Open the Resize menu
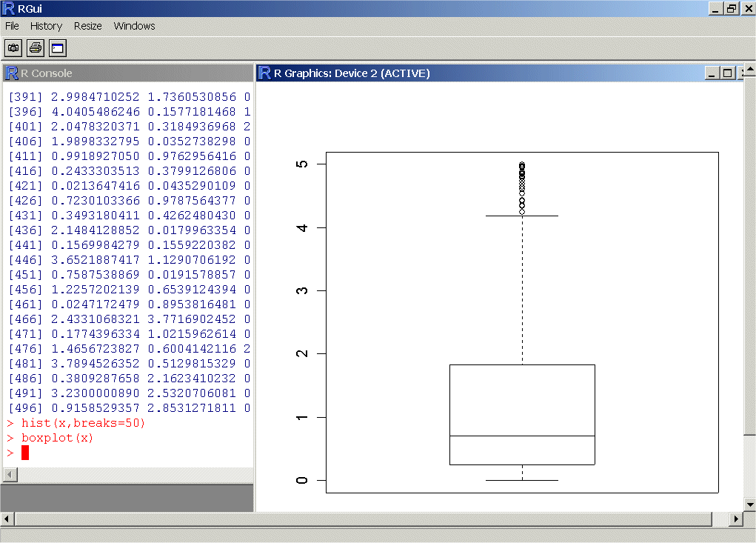The height and width of the screenshot is (543, 756). pyautogui.click(x=87, y=26)
